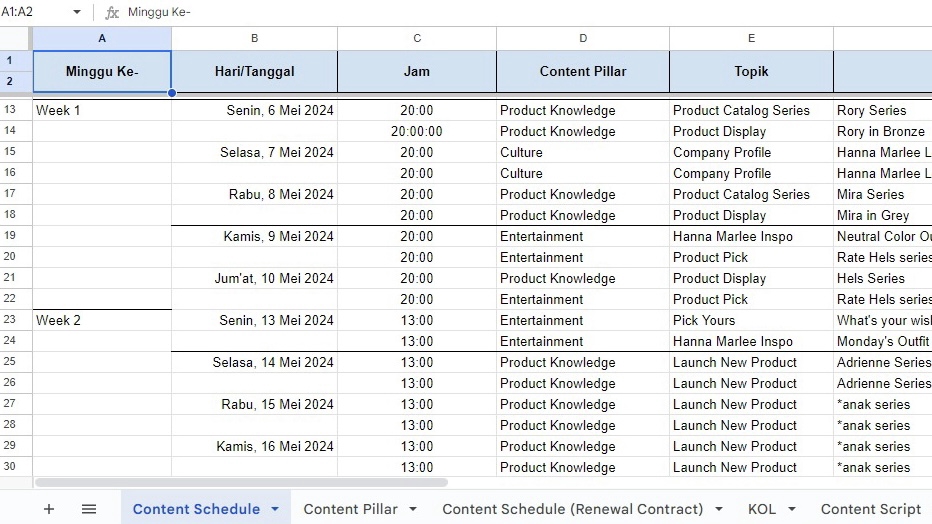Select cell Selasa, 7 Mei 2024

tap(254, 152)
